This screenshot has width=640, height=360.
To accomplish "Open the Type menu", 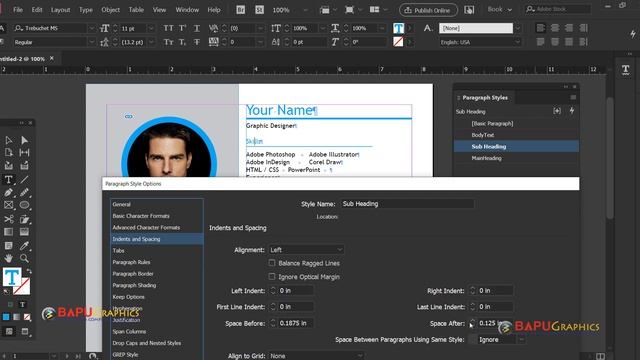I will [x=86, y=10].
